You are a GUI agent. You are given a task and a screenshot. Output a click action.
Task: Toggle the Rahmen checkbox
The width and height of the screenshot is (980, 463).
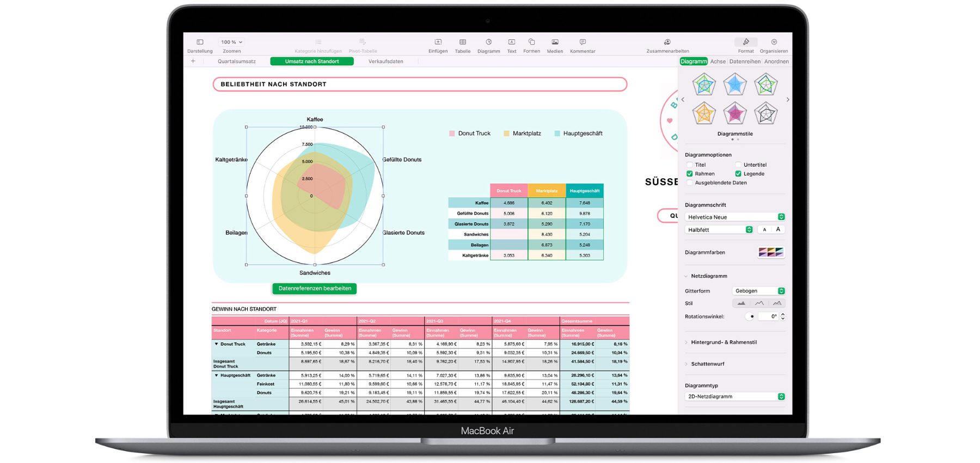[x=690, y=174]
